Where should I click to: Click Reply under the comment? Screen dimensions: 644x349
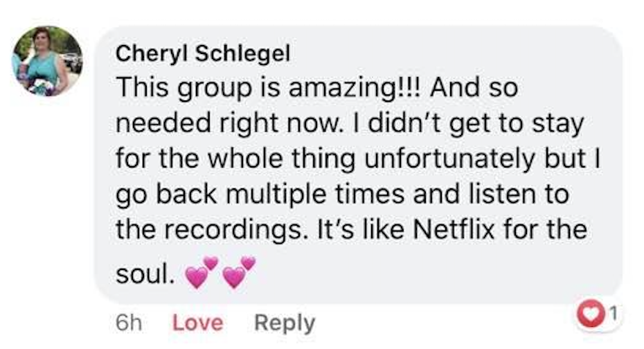point(285,323)
